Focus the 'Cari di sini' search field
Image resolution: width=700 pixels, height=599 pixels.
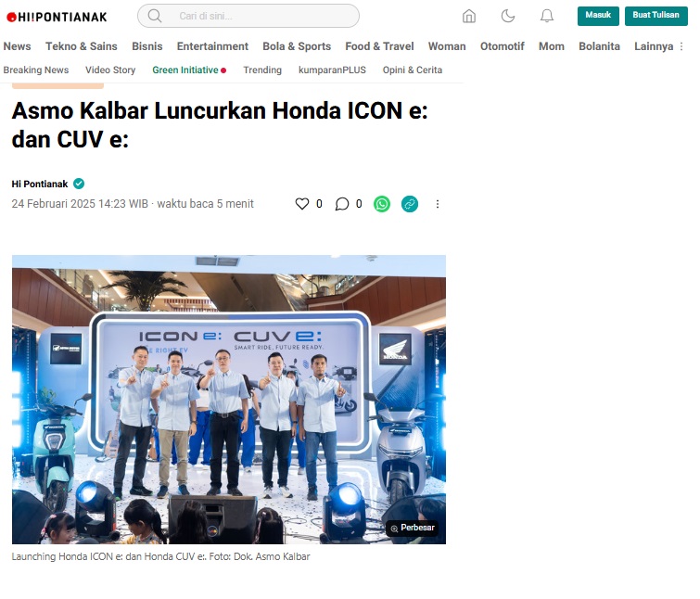tap(248, 16)
